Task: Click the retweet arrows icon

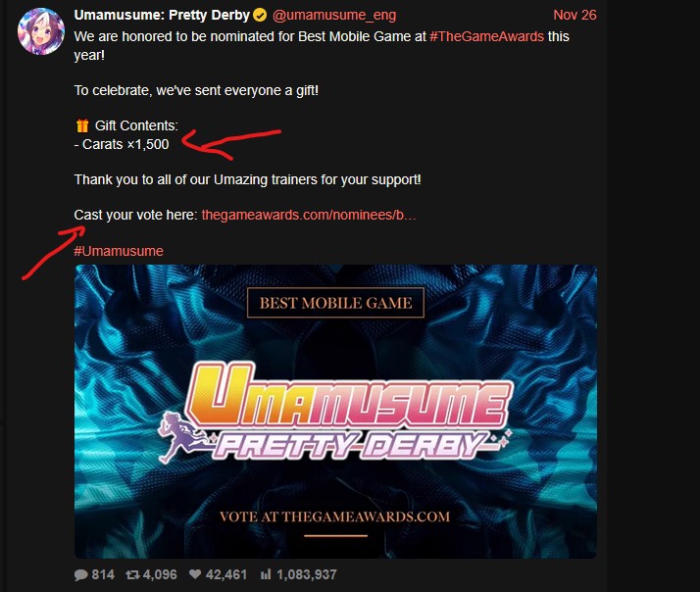Action: click(132, 574)
